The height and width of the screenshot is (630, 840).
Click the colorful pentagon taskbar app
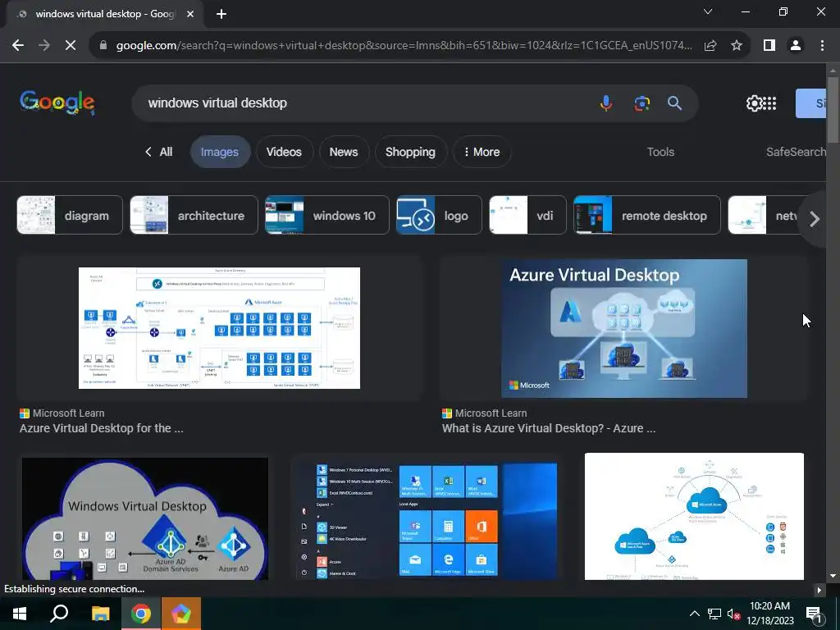point(181,614)
